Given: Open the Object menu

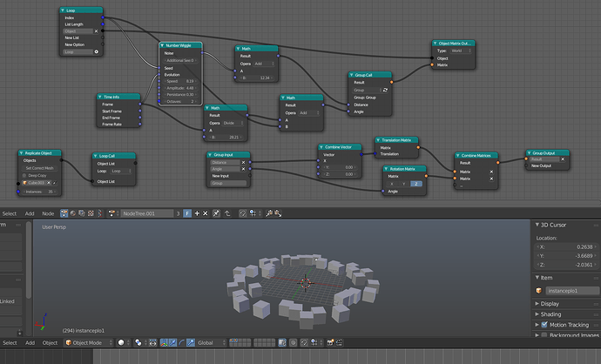Looking at the screenshot, I should click(x=50, y=342).
